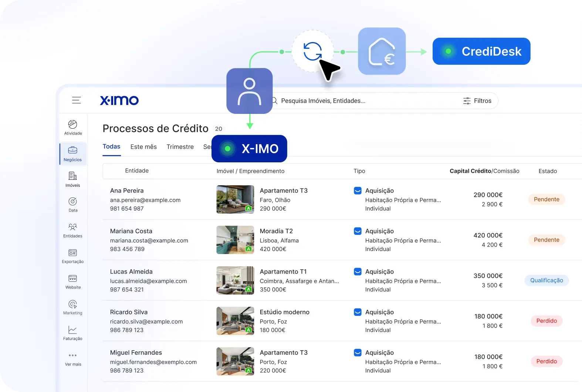This screenshot has width=582, height=392.
Task: Click the 4 200 € commission value
Action: point(492,245)
